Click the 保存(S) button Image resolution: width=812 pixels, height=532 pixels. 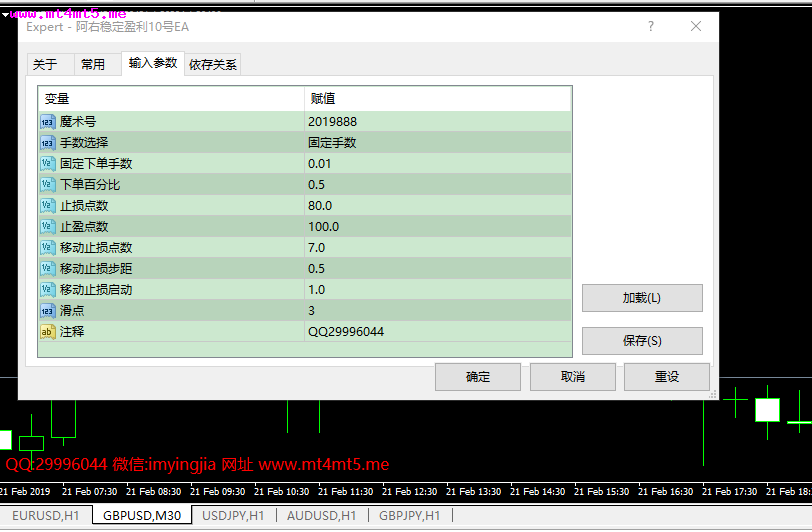[x=642, y=341]
